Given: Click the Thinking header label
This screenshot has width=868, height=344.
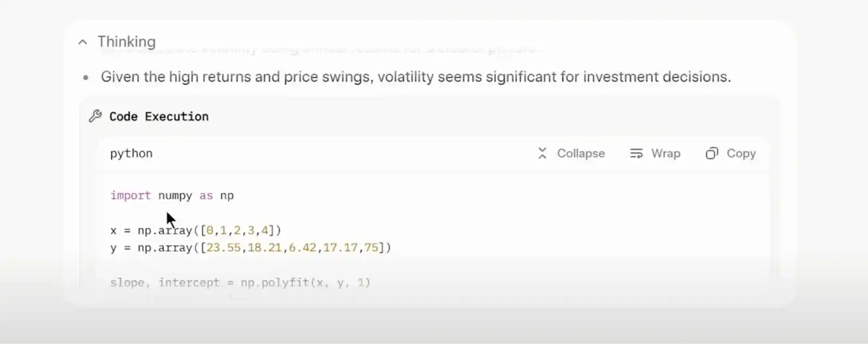Looking at the screenshot, I should [x=126, y=42].
